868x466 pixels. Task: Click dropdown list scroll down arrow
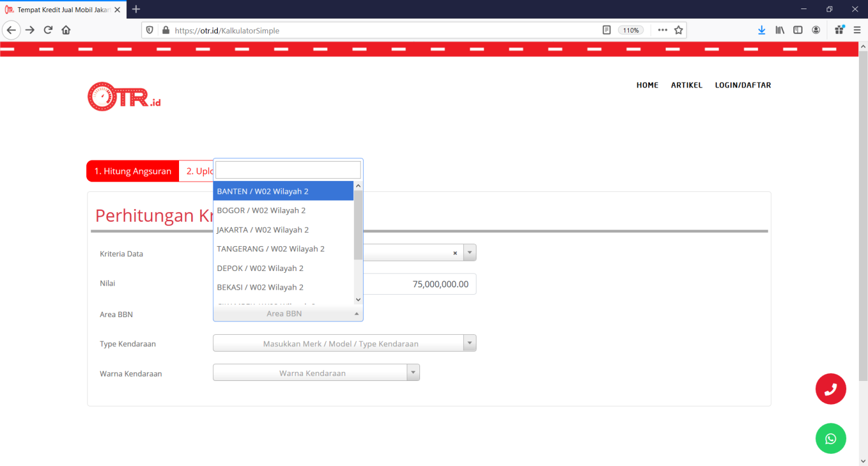click(358, 300)
